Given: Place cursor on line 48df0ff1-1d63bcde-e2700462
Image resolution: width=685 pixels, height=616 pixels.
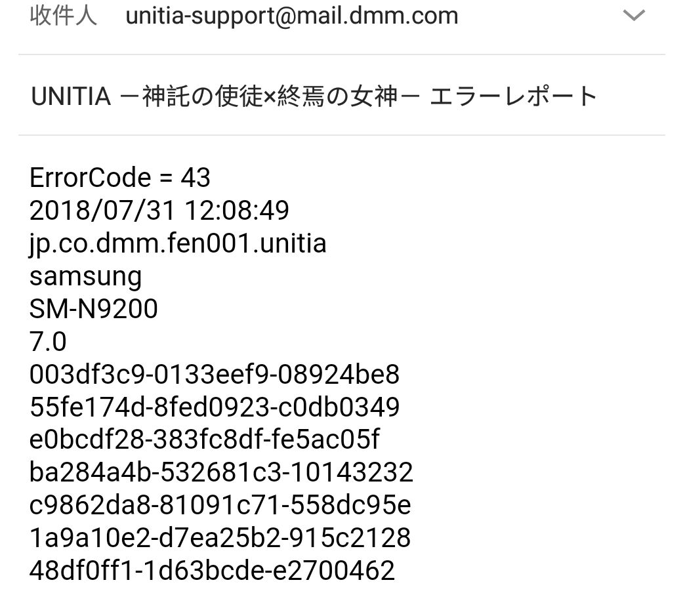Looking at the screenshot, I should tap(212, 571).
